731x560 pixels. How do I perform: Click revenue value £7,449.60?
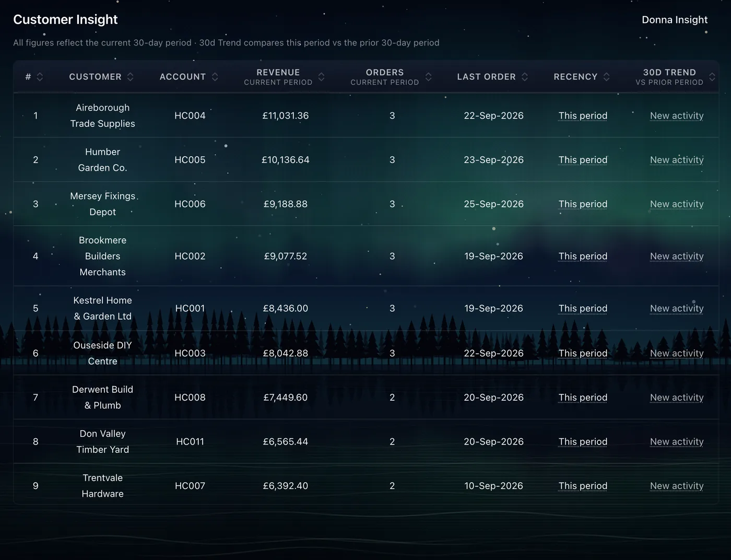(x=286, y=398)
